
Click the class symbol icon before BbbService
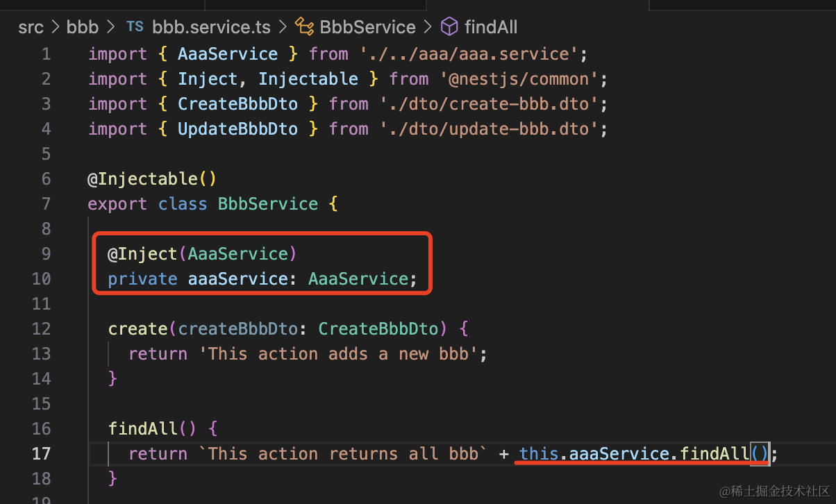tap(304, 27)
